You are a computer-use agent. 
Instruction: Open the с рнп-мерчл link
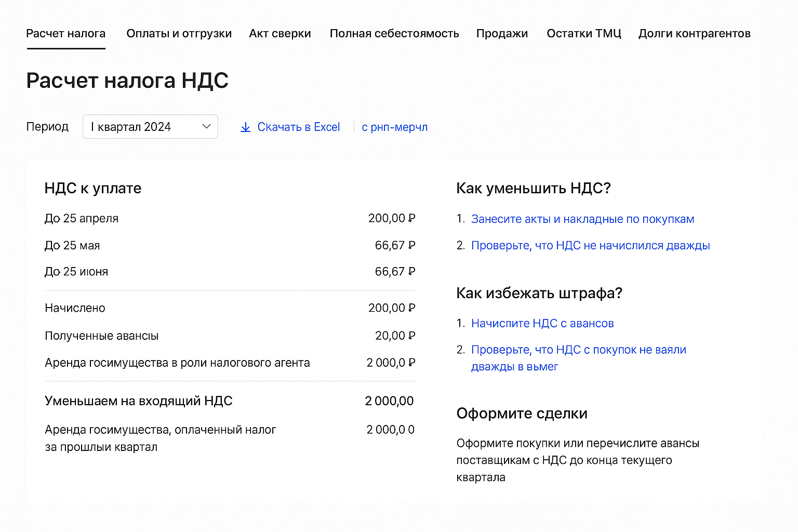coord(394,127)
